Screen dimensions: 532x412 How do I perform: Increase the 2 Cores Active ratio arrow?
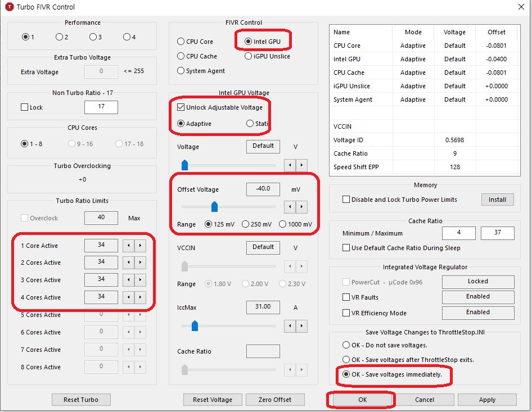140,262
